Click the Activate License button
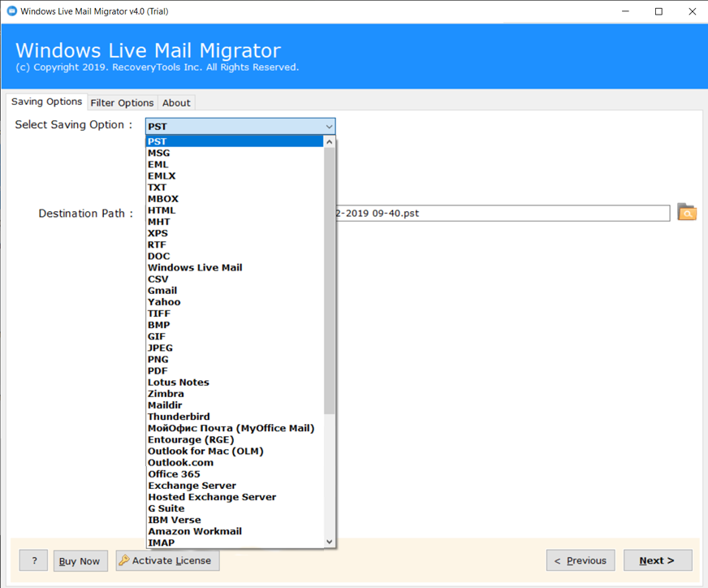The height and width of the screenshot is (588, 708). [x=167, y=560]
